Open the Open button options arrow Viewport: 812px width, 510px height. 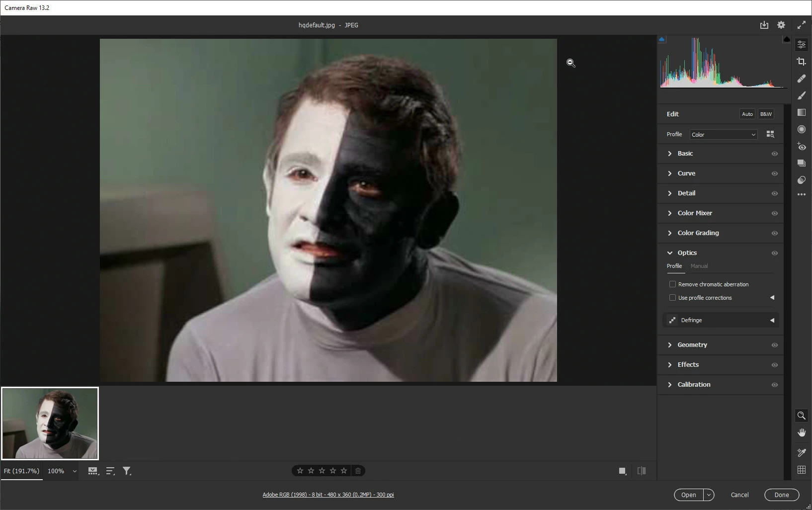[709, 495]
